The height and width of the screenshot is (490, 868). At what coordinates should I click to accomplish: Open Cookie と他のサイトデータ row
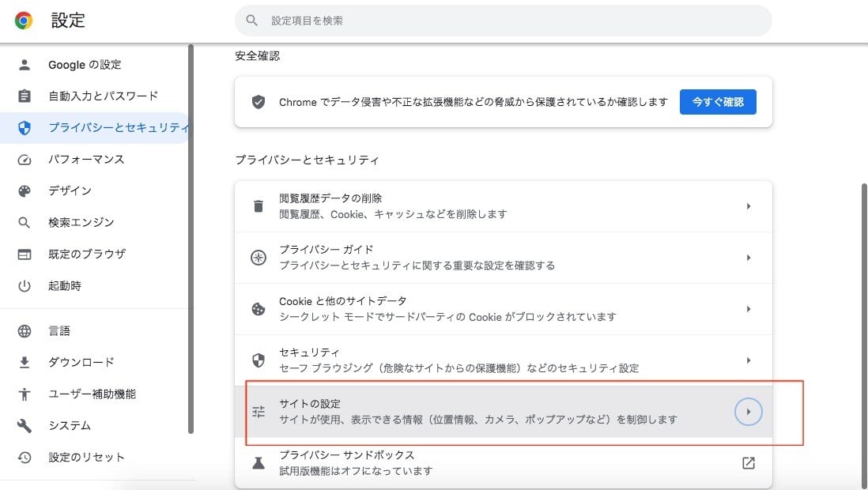click(504, 310)
